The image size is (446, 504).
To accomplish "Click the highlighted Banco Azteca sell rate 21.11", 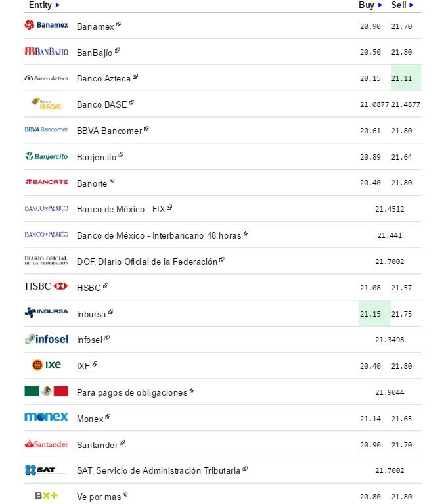I will tap(402, 78).
